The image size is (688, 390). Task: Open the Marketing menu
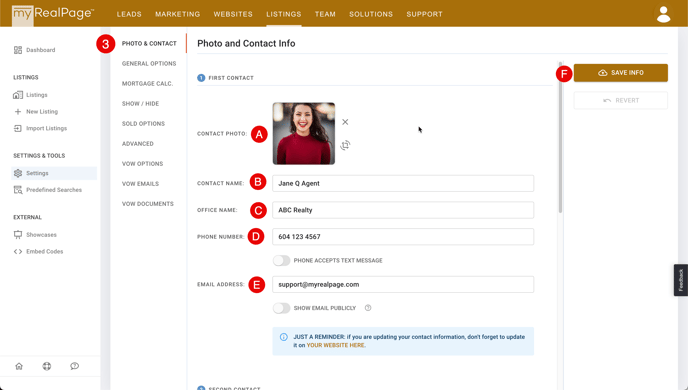click(177, 14)
